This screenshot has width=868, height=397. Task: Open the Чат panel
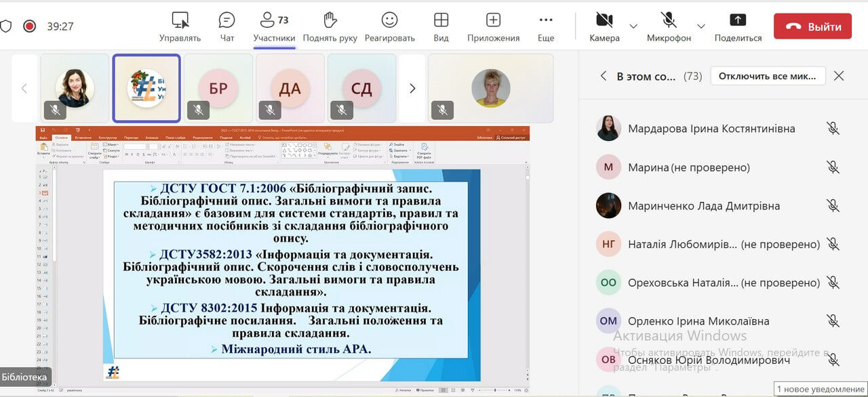click(227, 27)
